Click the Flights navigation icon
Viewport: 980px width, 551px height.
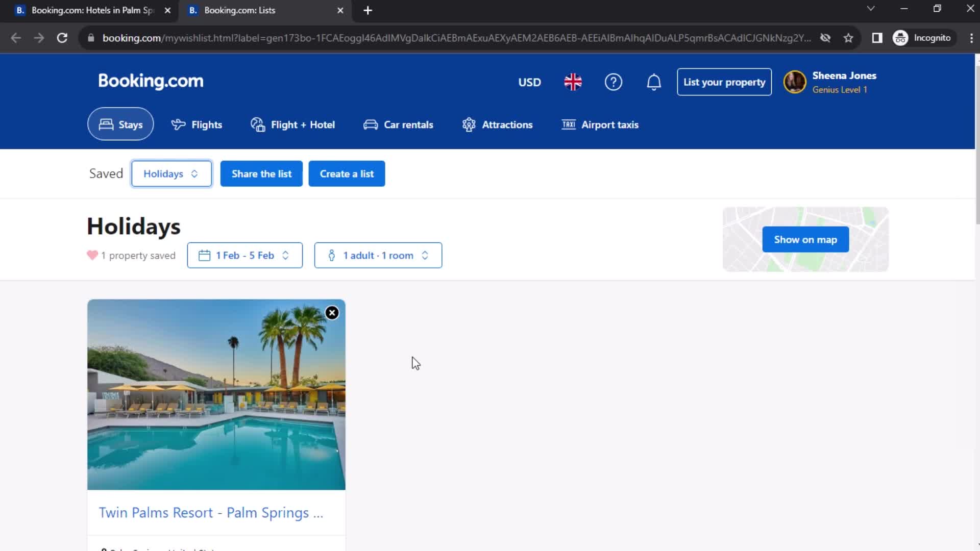point(178,124)
